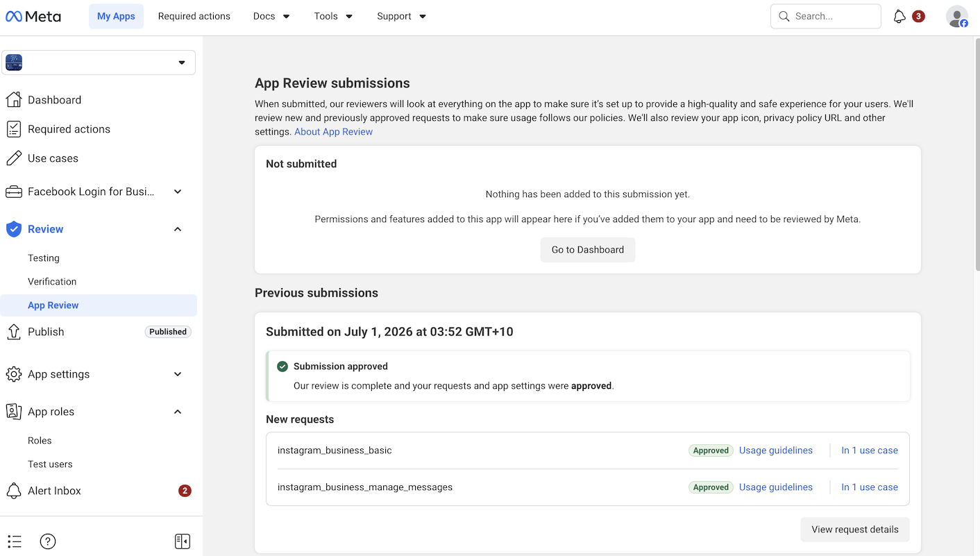Click the Previous submissions heading

coord(316,293)
